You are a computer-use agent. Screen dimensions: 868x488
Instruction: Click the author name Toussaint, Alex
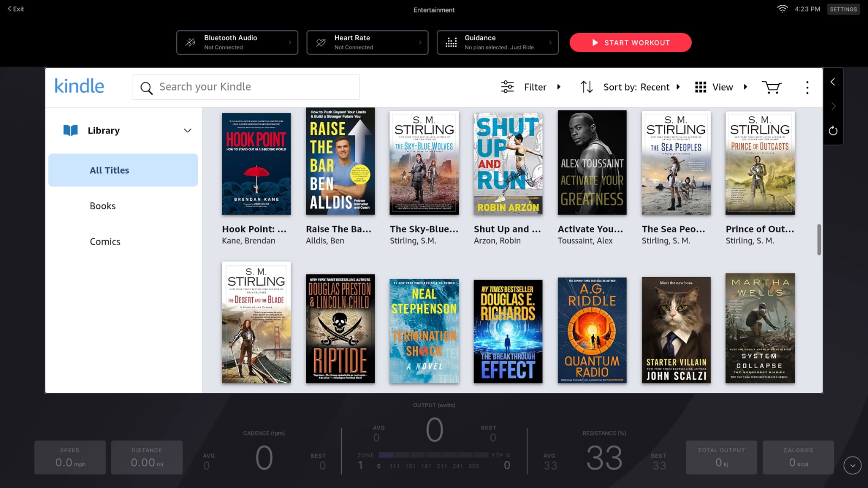tap(585, 241)
